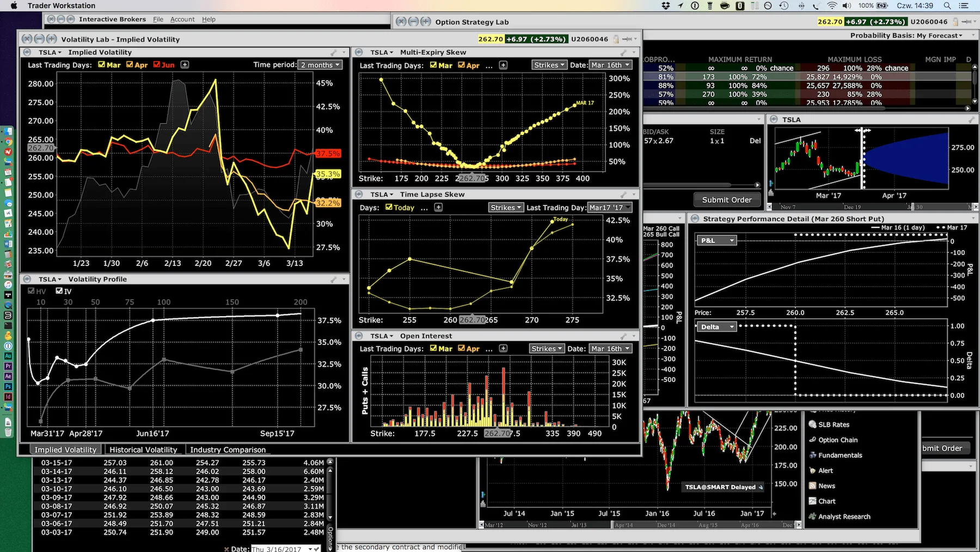Add another expiry in Open Interest panel
This screenshot has width=980, height=552.
tap(504, 349)
